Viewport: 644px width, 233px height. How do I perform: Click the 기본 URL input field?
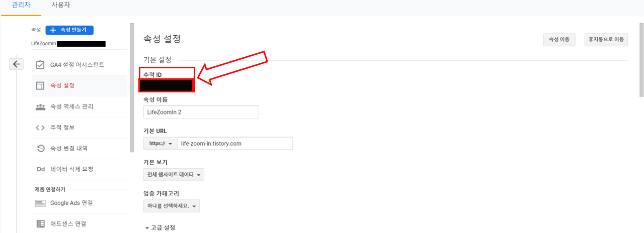point(235,144)
